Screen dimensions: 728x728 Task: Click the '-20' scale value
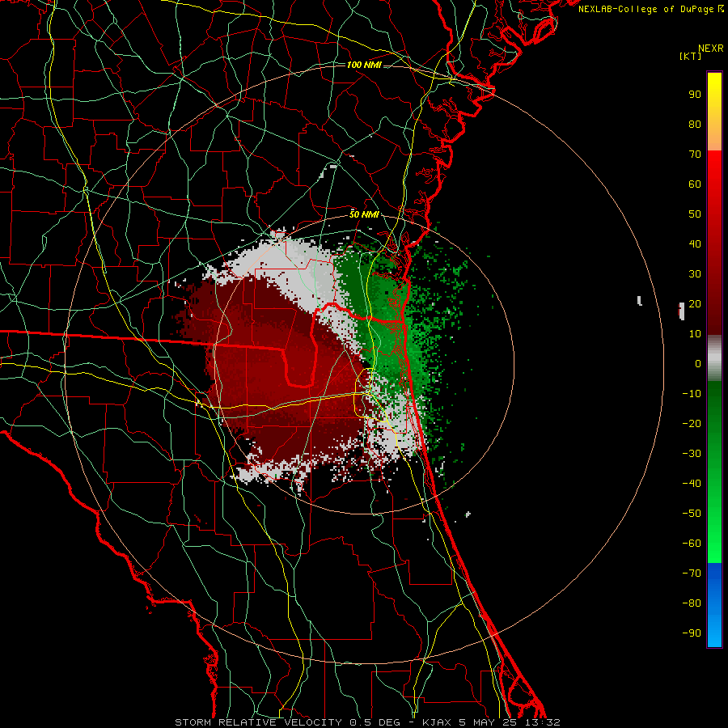tap(692, 423)
